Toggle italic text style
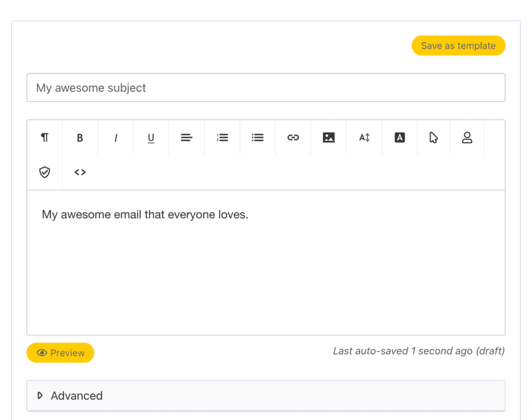The image size is (532, 420). [115, 138]
